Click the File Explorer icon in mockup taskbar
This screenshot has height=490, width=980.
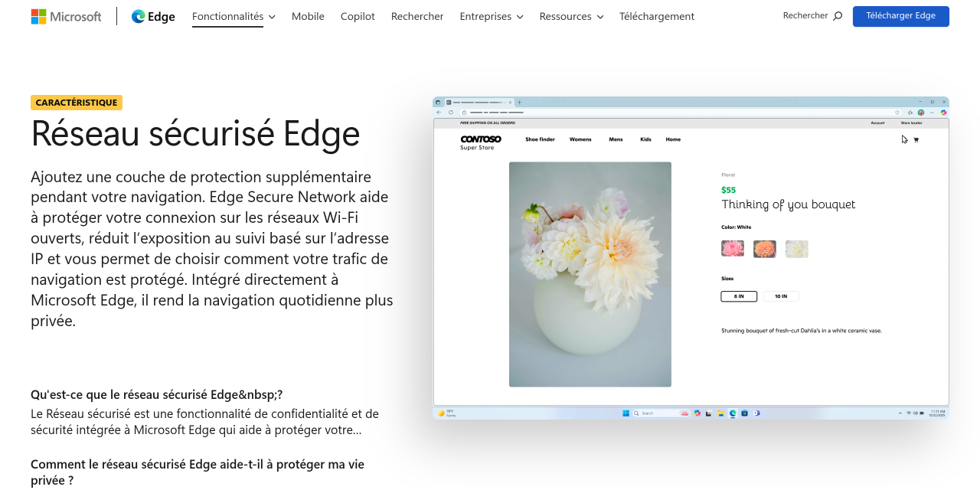coord(721,413)
